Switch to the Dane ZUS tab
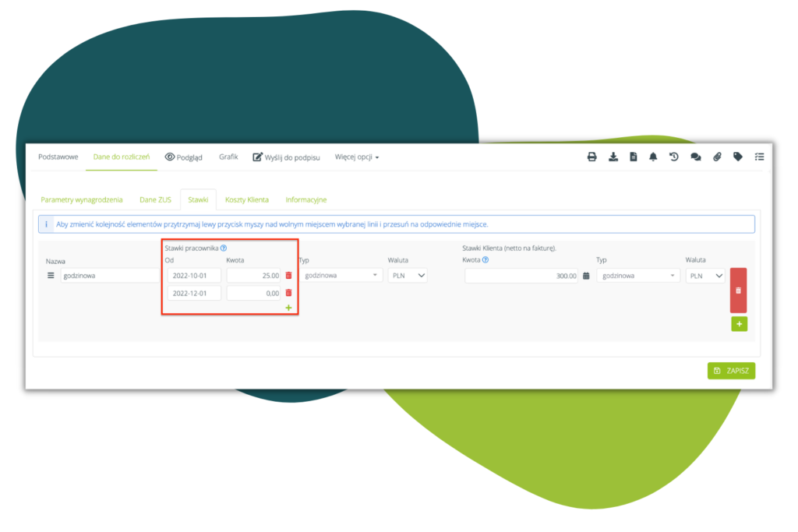798x532 pixels. coord(155,200)
